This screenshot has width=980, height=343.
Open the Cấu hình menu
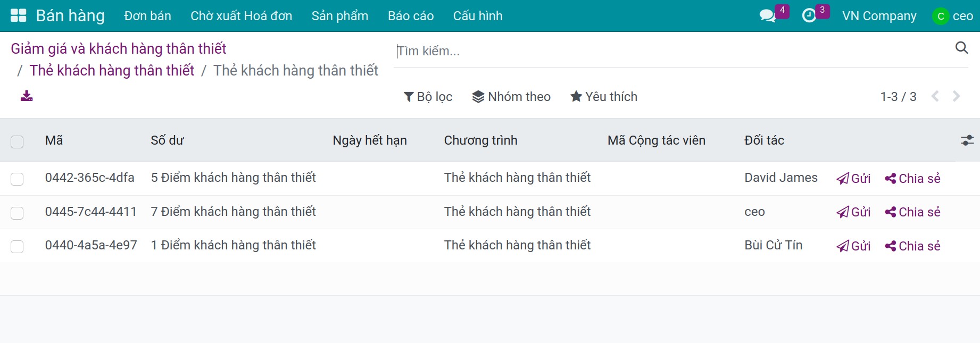point(478,16)
